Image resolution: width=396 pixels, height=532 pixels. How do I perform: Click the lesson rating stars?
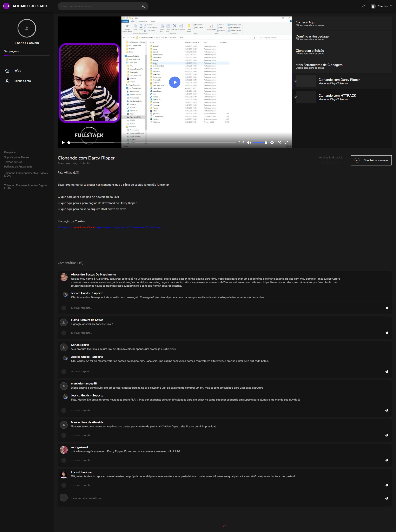coord(331,162)
